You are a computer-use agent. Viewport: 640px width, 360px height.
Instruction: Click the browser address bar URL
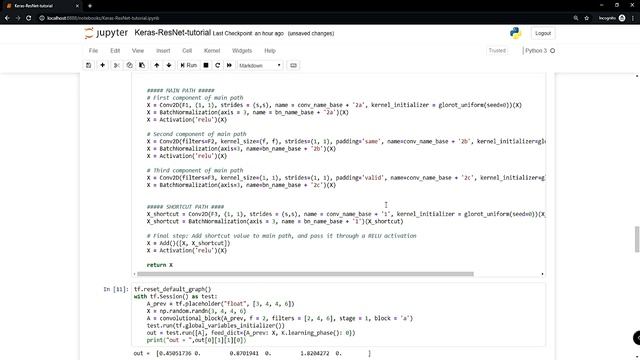tap(103, 18)
